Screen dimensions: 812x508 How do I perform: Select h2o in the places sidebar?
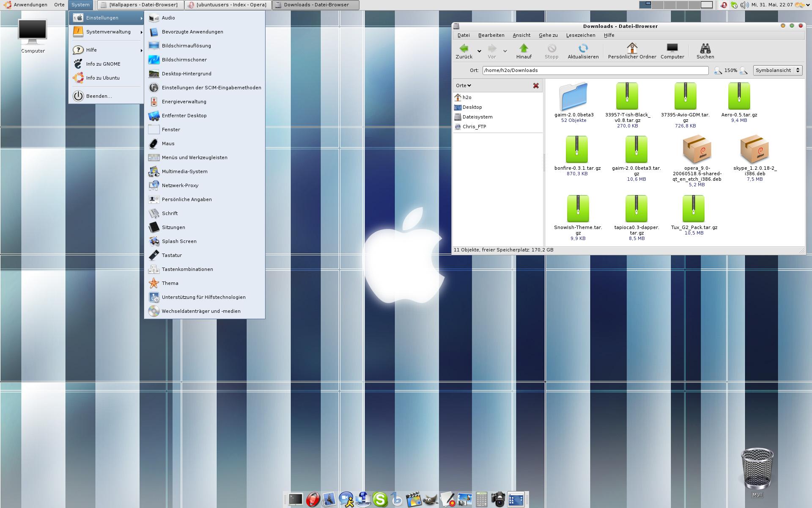(498, 97)
